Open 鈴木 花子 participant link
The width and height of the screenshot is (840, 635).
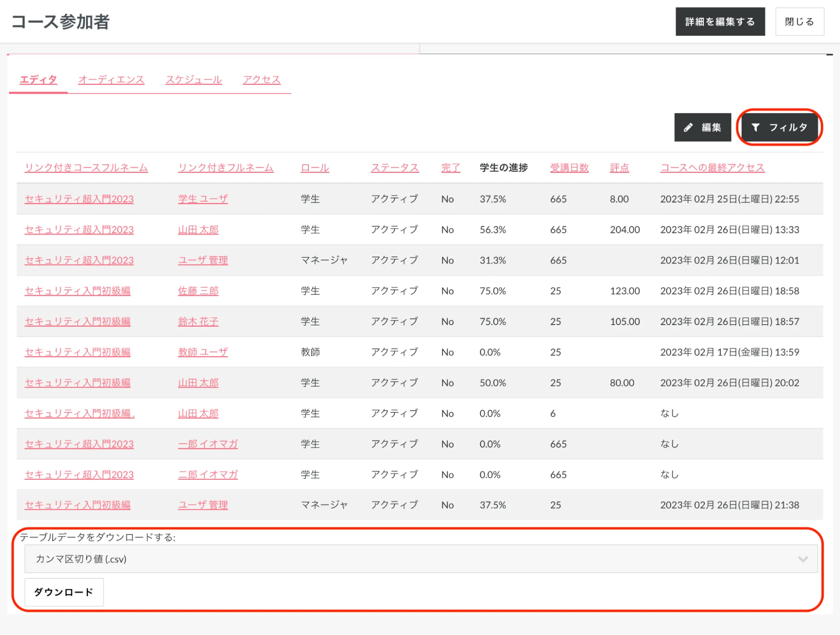point(198,321)
